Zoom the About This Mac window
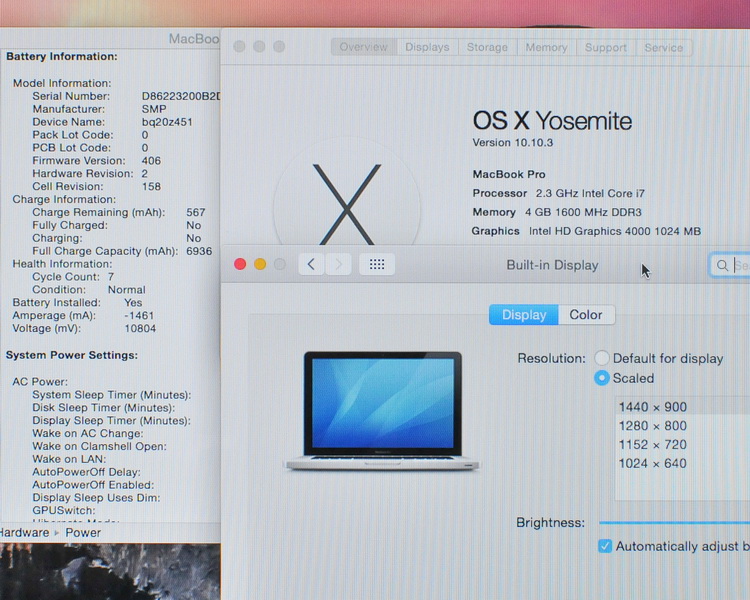The height and width of the screenshot is (600, 750). click(279, 46)
